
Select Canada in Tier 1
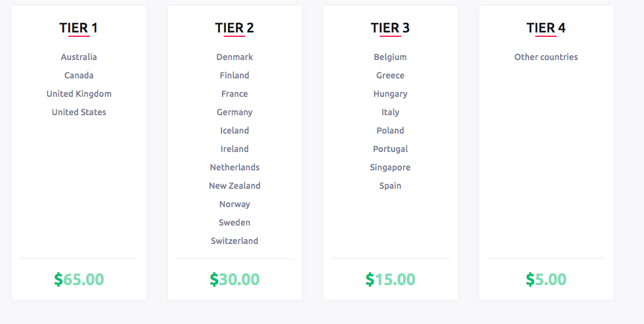79,76
